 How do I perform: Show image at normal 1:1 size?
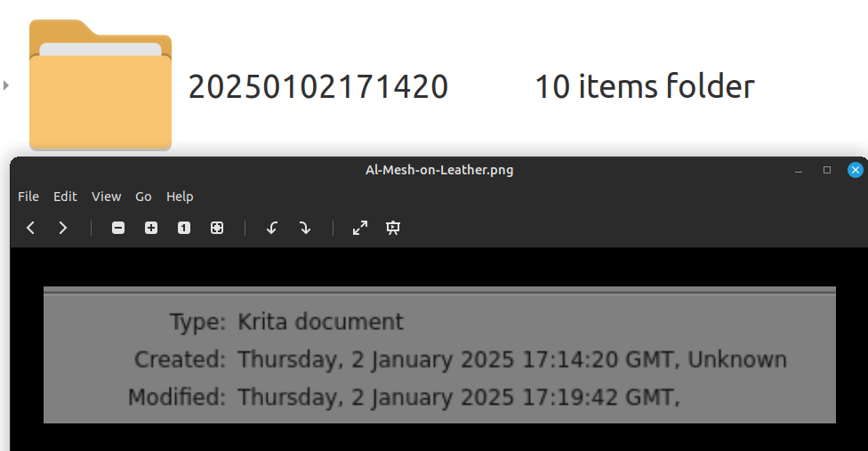184,228
